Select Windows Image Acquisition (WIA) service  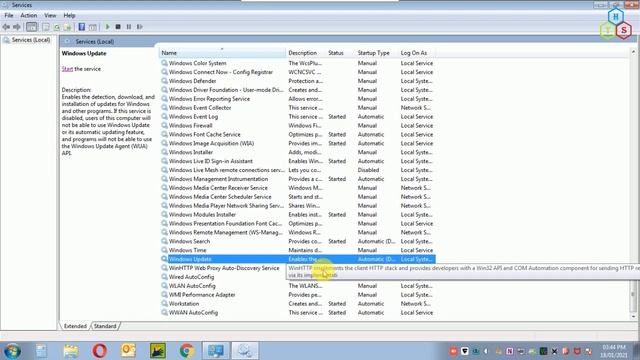click(x=211, y=144)
